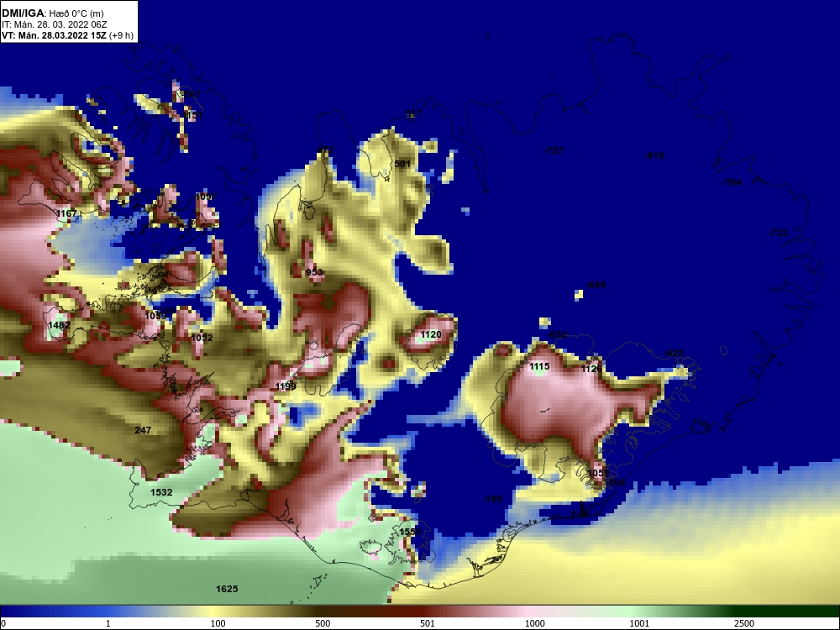Click the negative value -195

pyautogui.click(x=492, y=499)
